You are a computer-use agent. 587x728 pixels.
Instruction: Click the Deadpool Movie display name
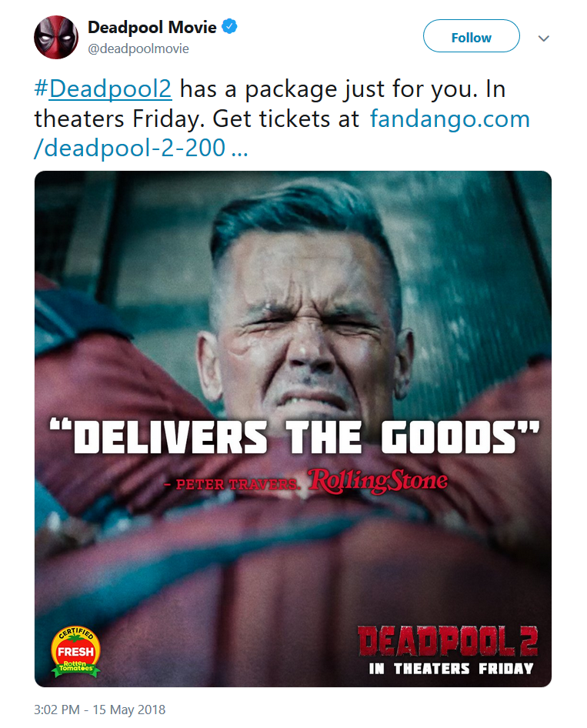tap(152, 28)
